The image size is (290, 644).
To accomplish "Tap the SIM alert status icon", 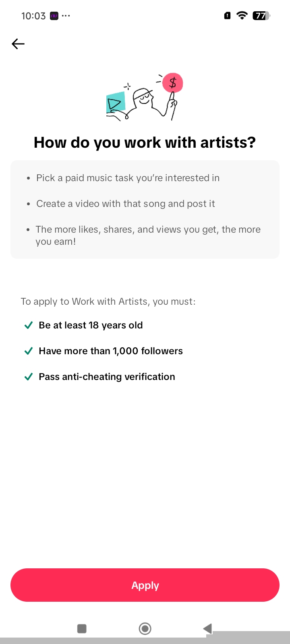I will coord(228,16).
